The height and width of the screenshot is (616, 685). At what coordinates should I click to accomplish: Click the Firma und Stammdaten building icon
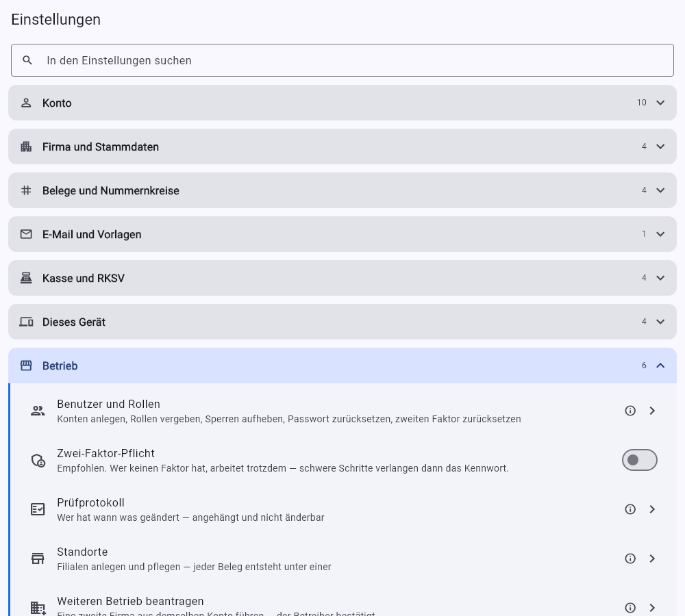[26, 146]
